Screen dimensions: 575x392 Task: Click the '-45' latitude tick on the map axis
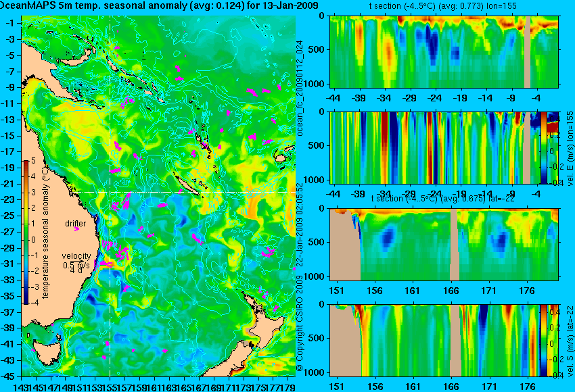pyautogui.click(x=8, y=376)
